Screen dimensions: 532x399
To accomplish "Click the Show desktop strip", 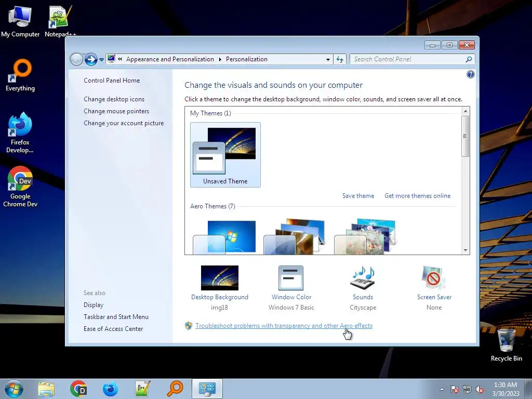I will [528, 389].
